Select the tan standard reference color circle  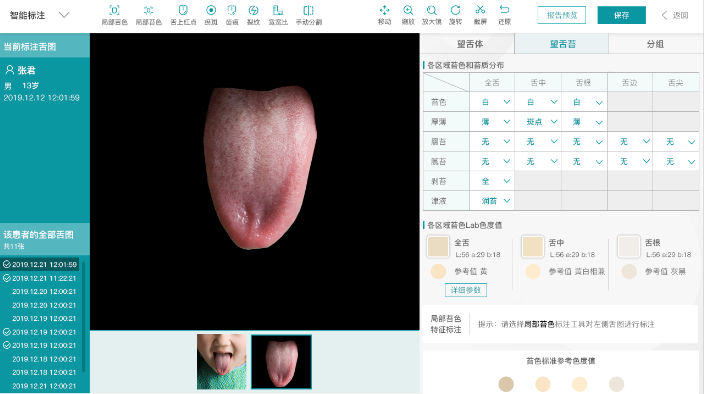tap(506, 384)
